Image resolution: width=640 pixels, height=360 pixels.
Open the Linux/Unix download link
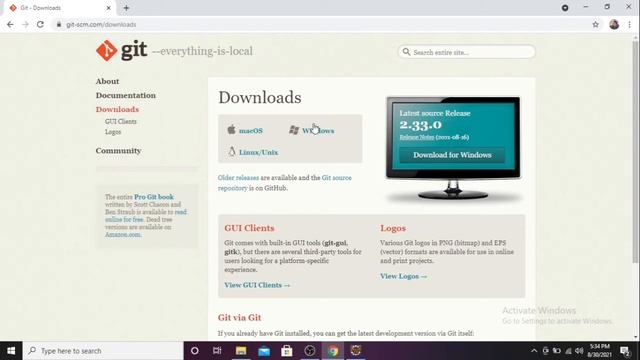pyautogui.click(x=258, y=152)
